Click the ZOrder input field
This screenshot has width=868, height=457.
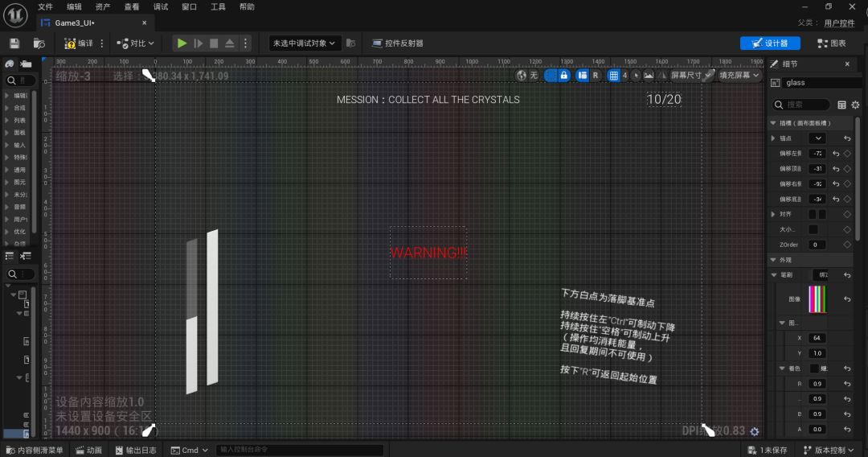coord(817,245)
